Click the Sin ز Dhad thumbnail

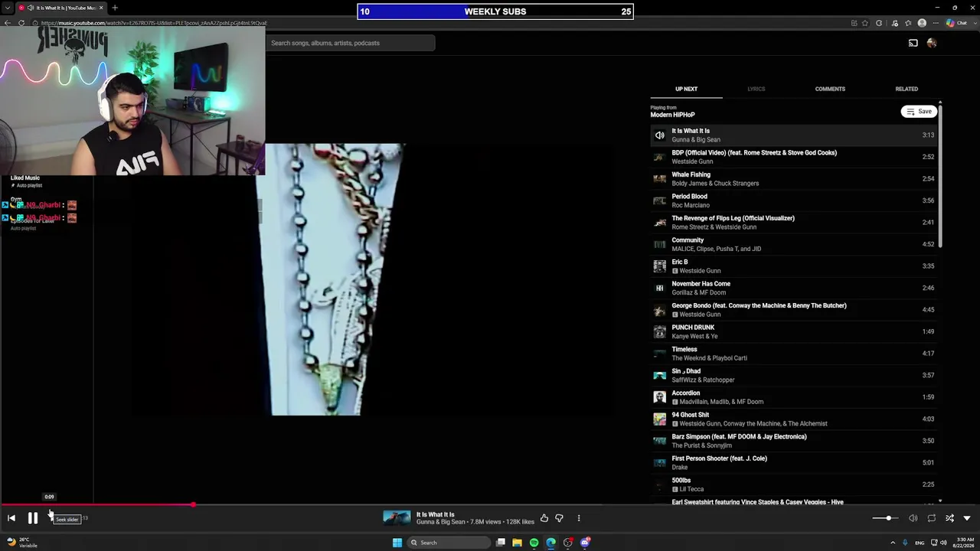pyautogui.click(x=660, y=376)
